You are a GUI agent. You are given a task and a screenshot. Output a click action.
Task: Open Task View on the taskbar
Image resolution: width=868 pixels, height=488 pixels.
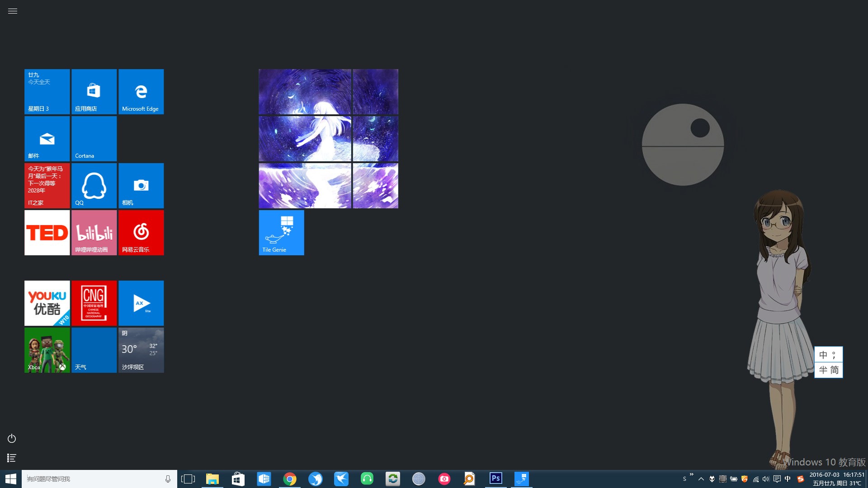click(x=188, y=479)
